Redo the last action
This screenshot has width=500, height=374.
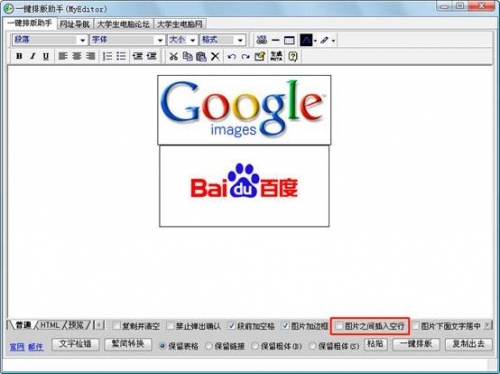[245, 56]
